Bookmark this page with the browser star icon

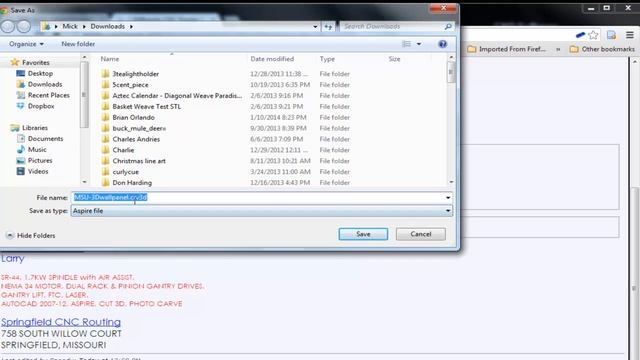(x=593, y=35)
